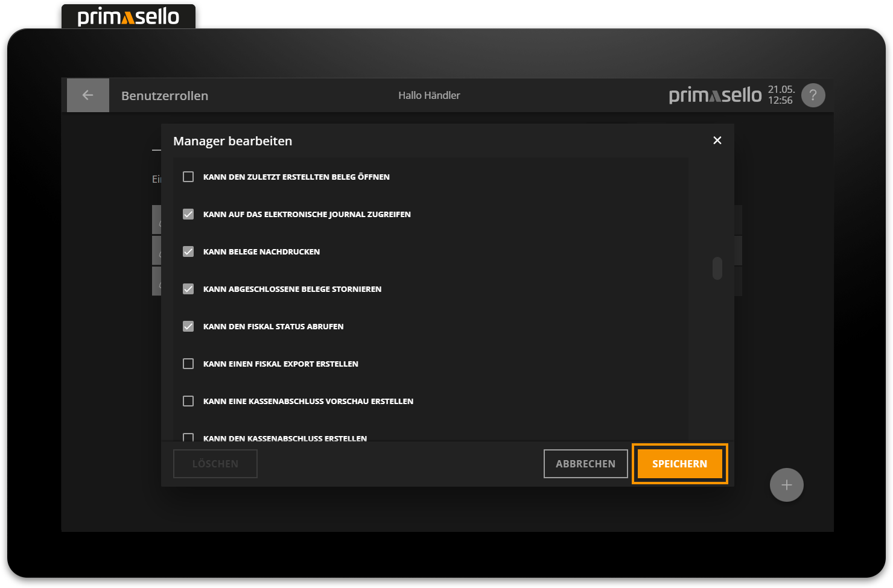Enable 'Kann den zuletzt erstellten Beleg öffnen'
Viewport: 893px width, 588px height.
coord(188,177)
